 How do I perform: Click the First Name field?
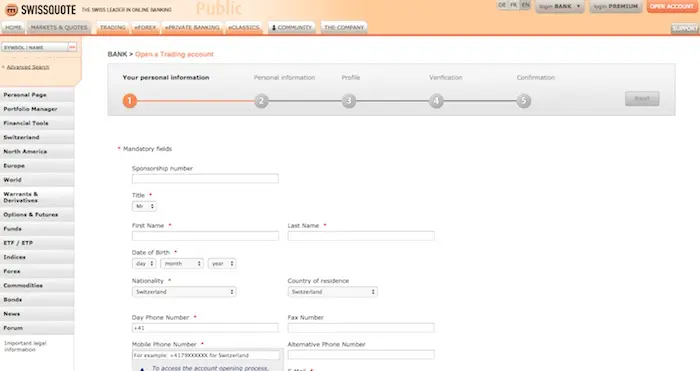[205, 236]
